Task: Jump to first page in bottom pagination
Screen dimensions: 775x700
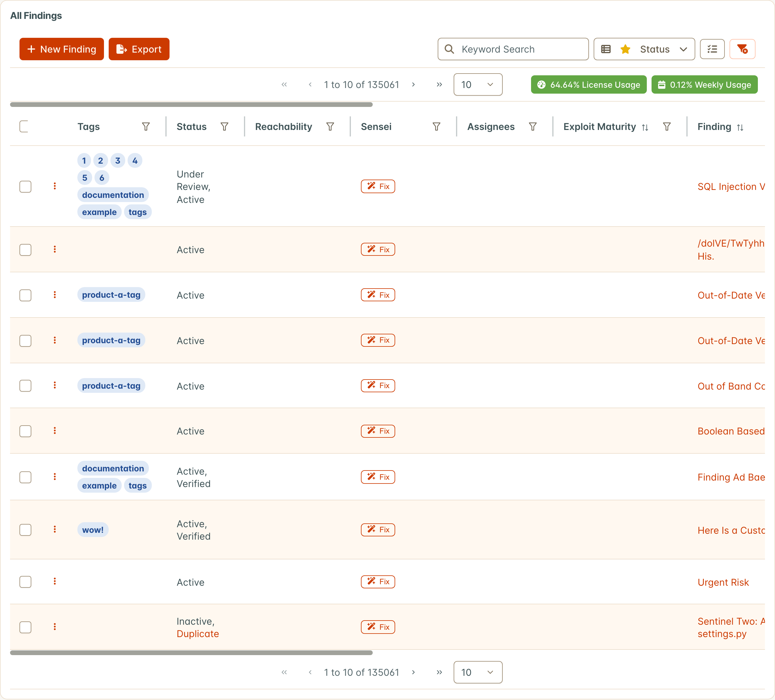Action: point(284,672)
